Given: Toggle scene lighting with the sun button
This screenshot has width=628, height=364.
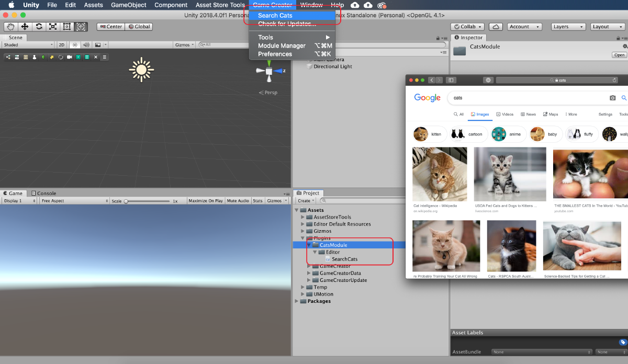Looking at the screenshot, I should 75,45.
